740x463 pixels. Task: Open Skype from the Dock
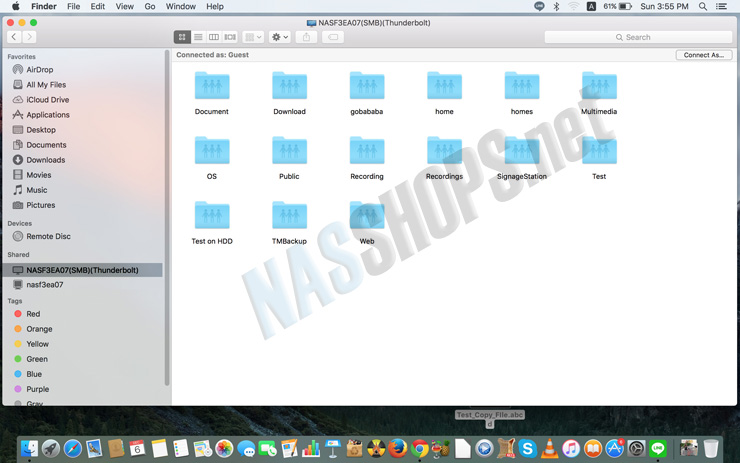point(527,448)
